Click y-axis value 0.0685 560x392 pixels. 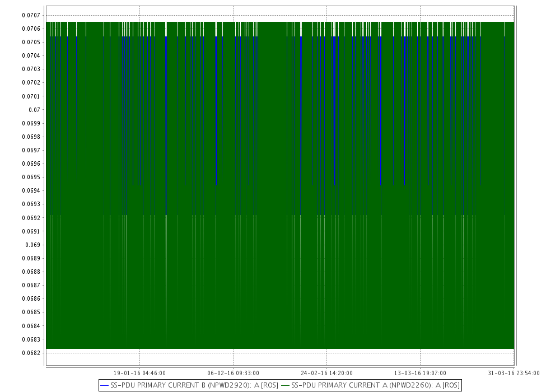[31, 312]
